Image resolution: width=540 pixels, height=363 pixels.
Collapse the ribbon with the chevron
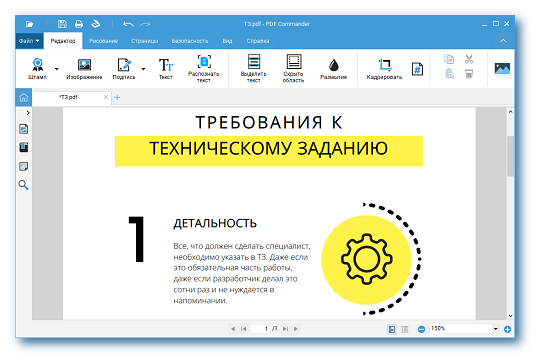pos(503,41)
